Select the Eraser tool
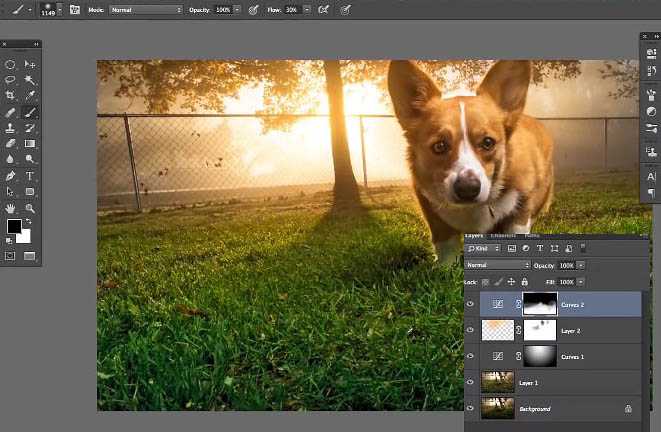661x432 pixels. point(10,144)
